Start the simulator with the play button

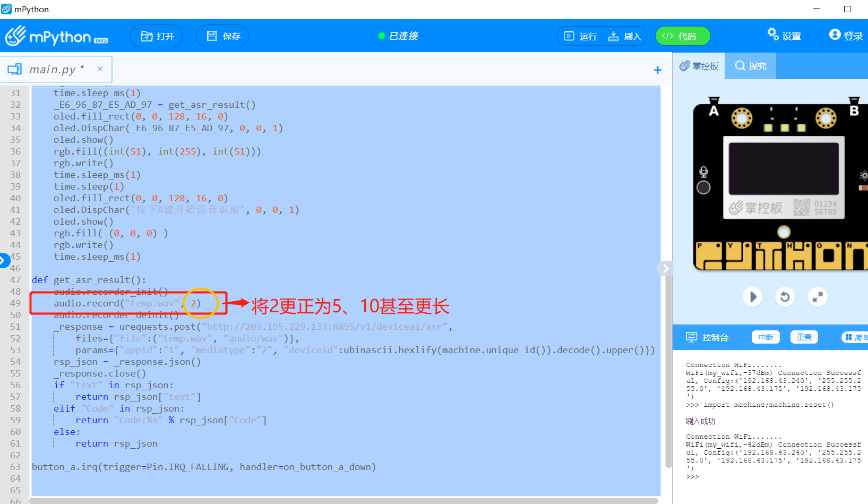(752, 297)
